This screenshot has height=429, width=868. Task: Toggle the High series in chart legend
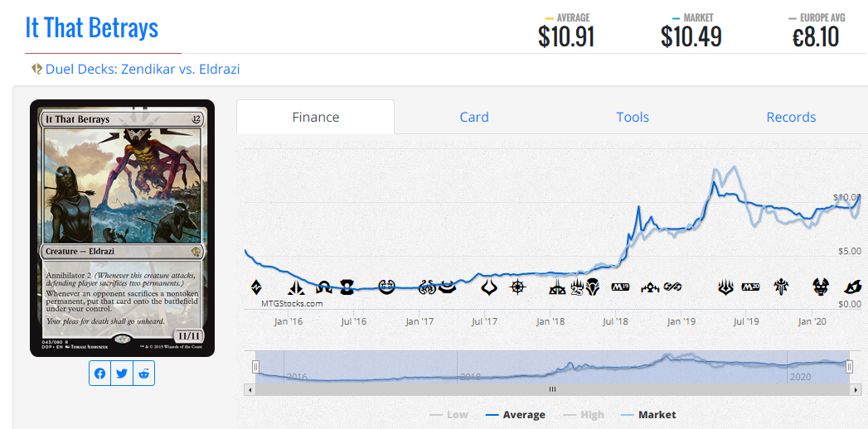(x=584, y=415)
